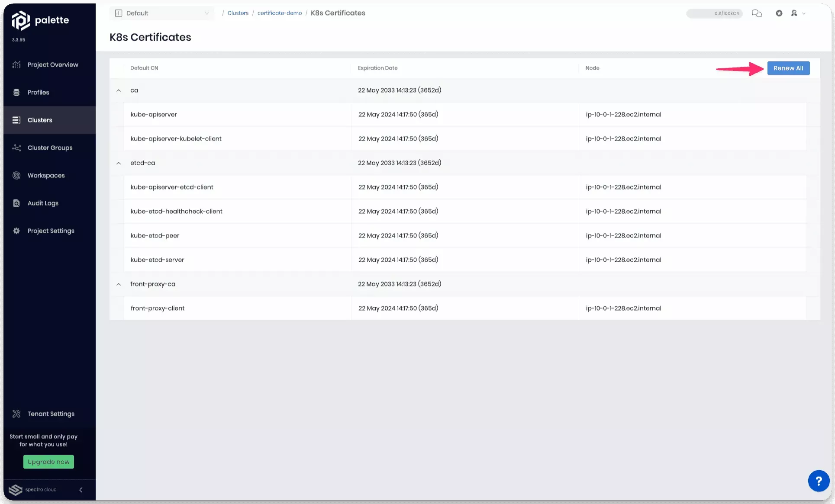This screenshot has width=835, height=504.
Task: Open Audit Logs section
Action: [x=43, y=203]
